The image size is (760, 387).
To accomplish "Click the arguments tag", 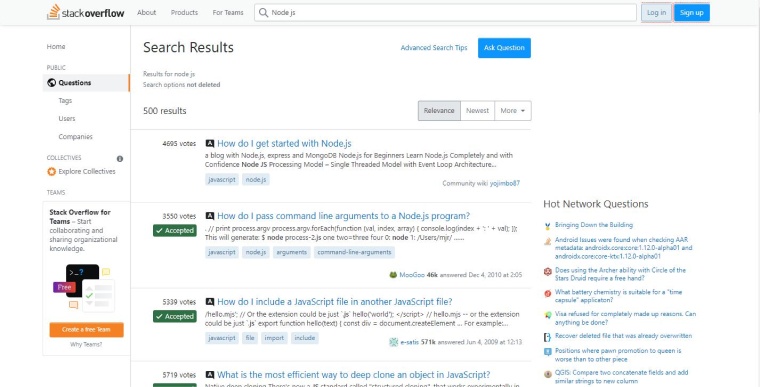I will pyautogui.click(x=292, y=252).
